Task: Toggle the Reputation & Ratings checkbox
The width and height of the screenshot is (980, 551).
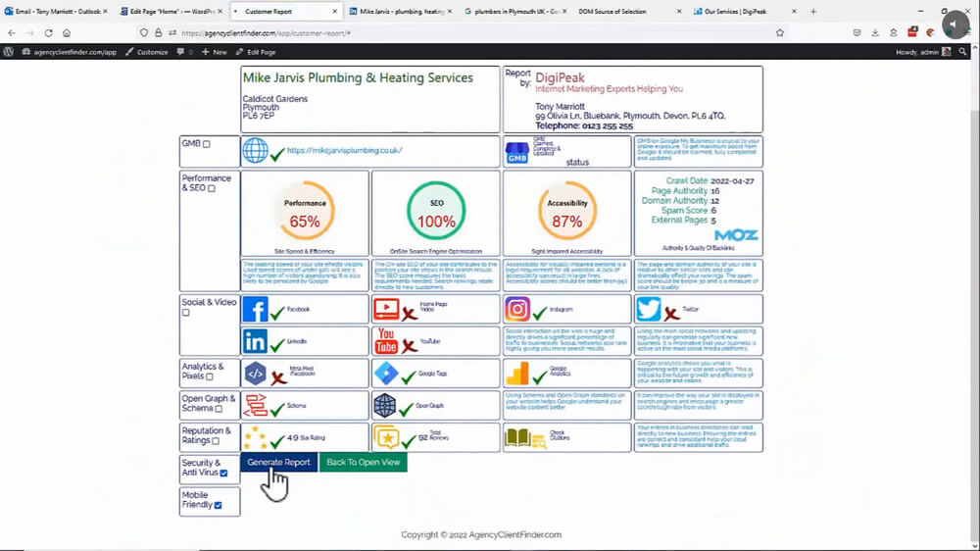Action: pos(215,441)
